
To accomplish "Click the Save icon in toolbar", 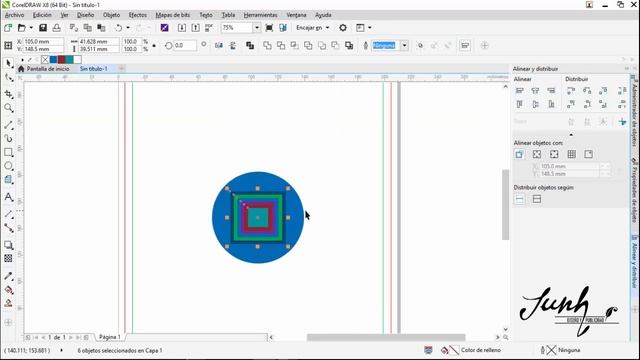I will click(43, 28).
